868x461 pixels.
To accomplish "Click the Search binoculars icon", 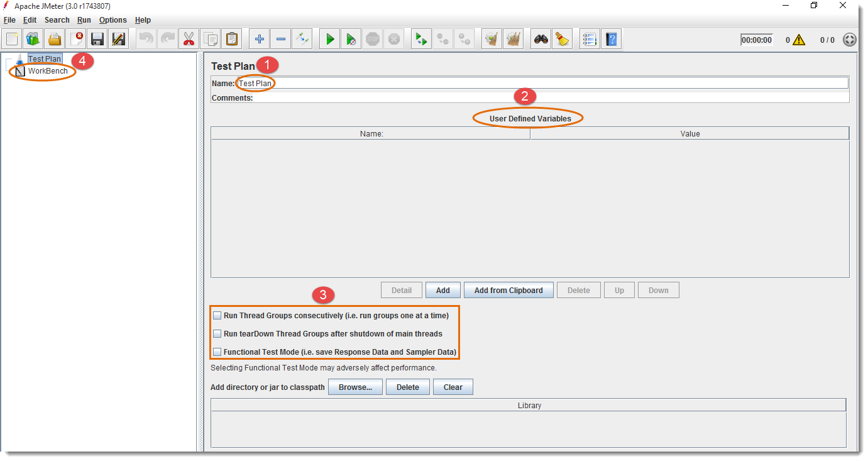I will tap(541, 39).
